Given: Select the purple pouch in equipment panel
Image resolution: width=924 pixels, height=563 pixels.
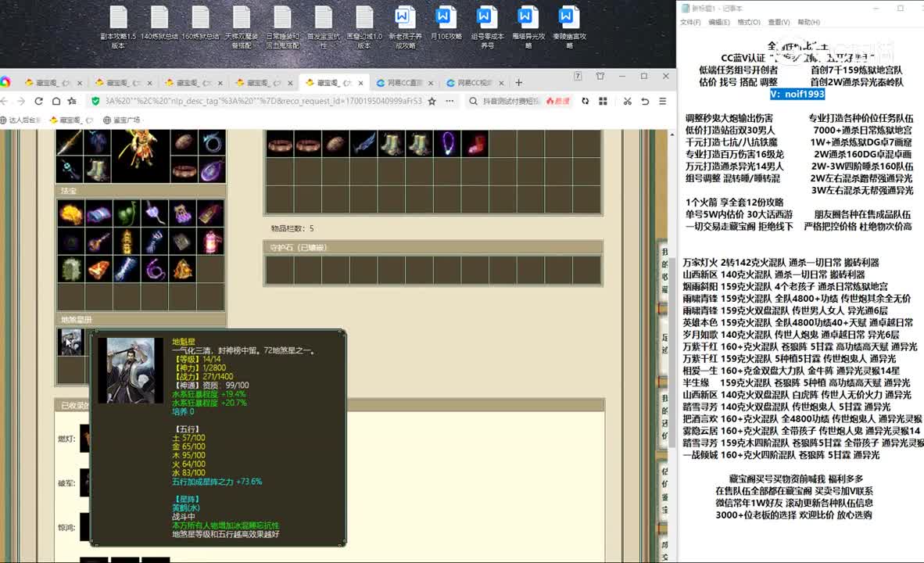Looking at the screenshot, I should pos(212,171).
